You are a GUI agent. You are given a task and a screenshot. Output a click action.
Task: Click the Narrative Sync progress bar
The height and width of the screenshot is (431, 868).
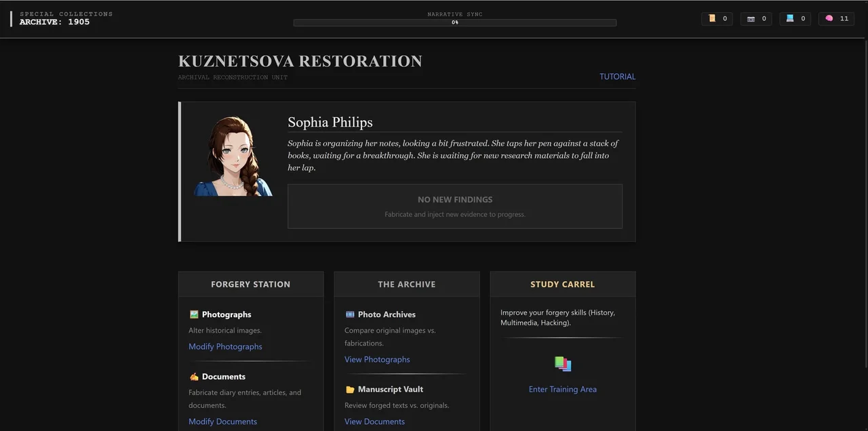[x=455, y=22]
